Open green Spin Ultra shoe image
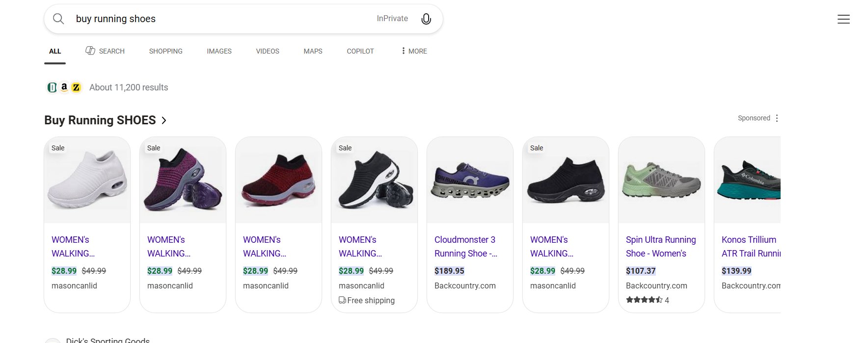Image resolution: width=868 pixels, height=343 pixels. coord(662,180)
